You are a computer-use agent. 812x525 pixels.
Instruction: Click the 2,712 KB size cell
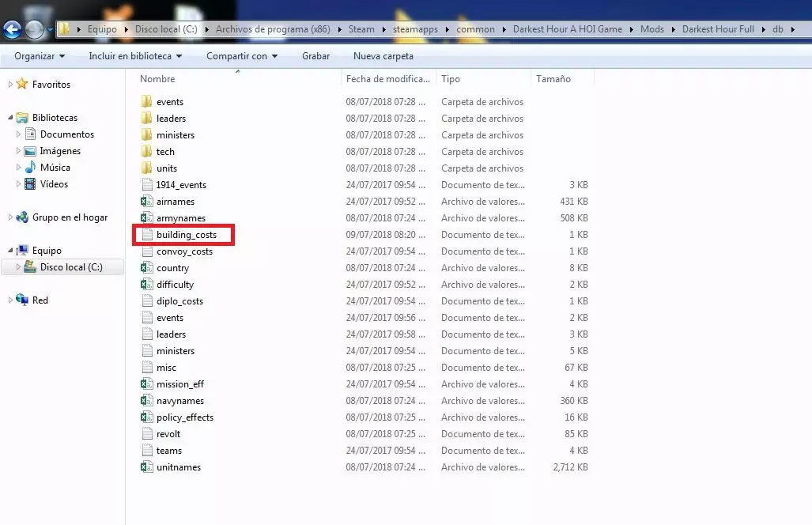570,466
